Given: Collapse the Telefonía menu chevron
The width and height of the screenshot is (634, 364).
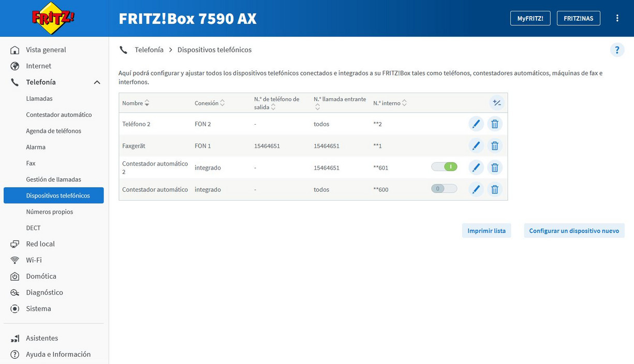Looking at the screenshot, I should (97, 82).
